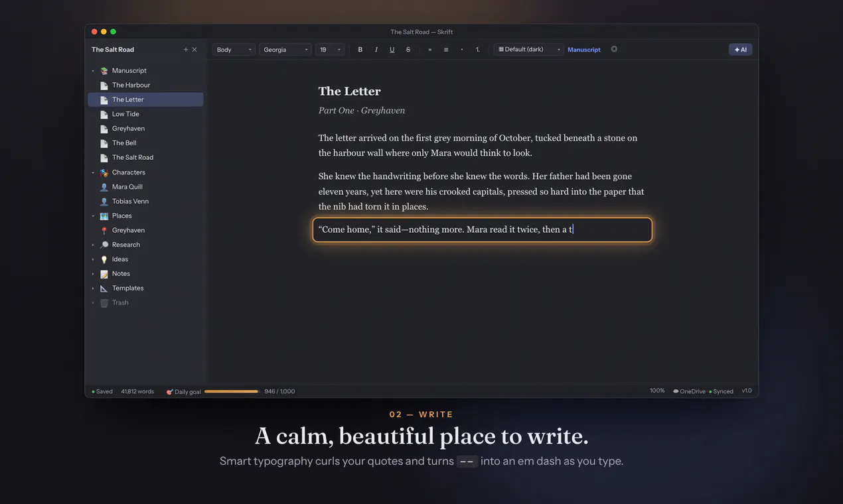Image resolution: width=843 pixels, height=504 pixels.
Task: Open the AI assistant button
Action: coord(740,50)
